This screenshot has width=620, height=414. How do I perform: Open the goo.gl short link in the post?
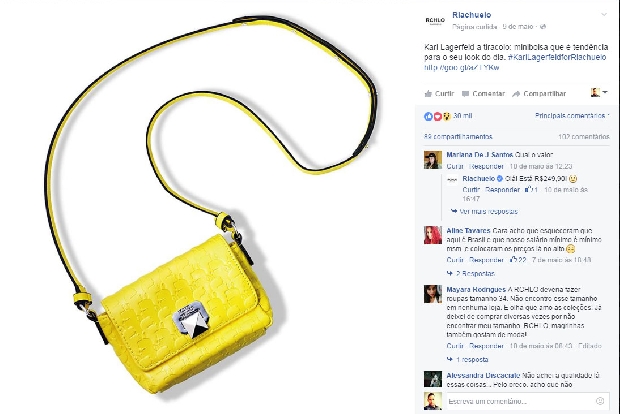pyautogui.click(x=461, y=68)
